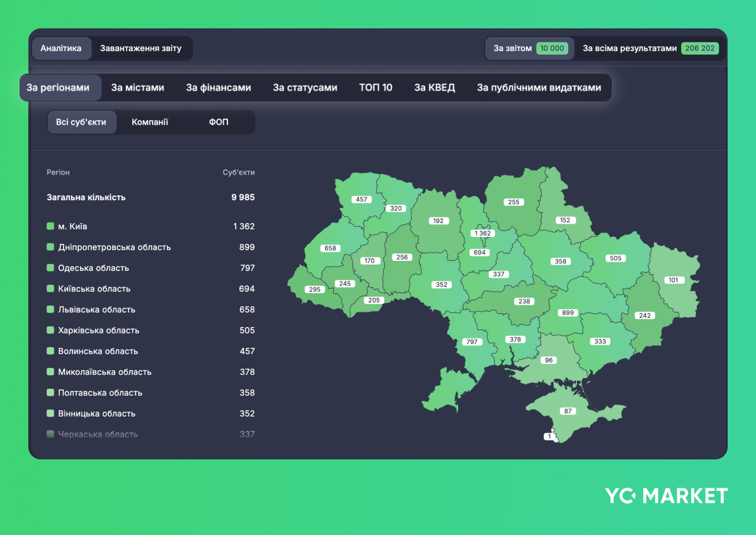Viewport: 756px width, 535px height.
Task: Click map label 358 on Poltava region
Action: [559, 261]
